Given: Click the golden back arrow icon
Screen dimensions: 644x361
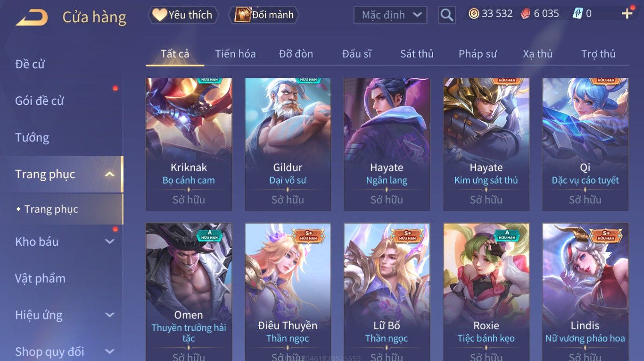Looking at the screenshot, I should (x=32, y=18).
